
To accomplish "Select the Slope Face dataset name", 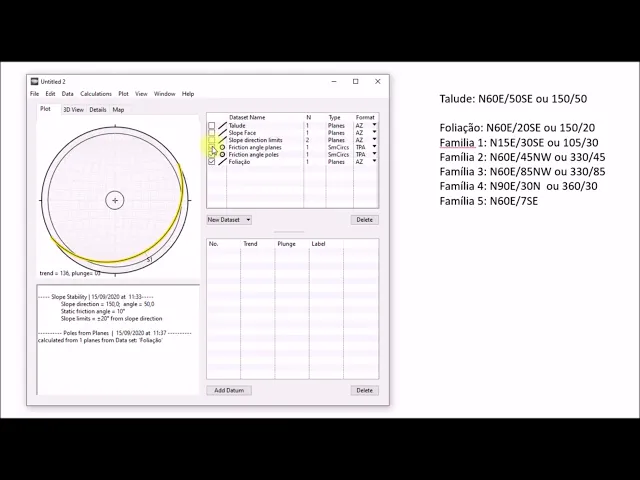I will point(242,133).
